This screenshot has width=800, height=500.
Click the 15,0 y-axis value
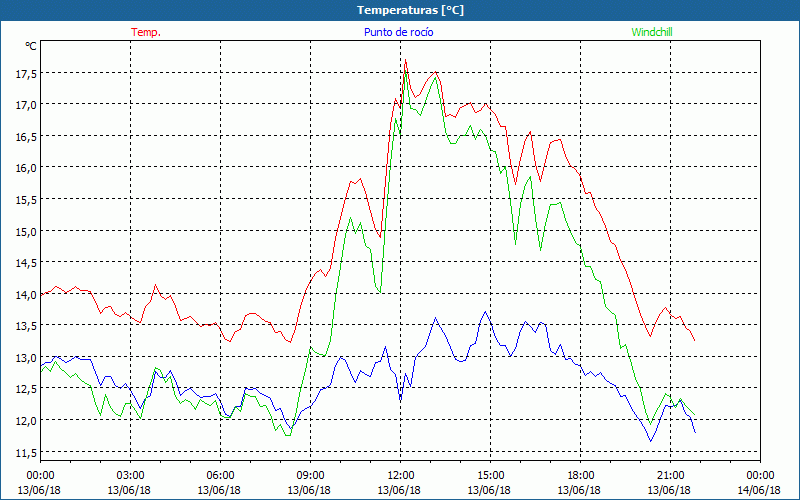(x=27, y=232)
